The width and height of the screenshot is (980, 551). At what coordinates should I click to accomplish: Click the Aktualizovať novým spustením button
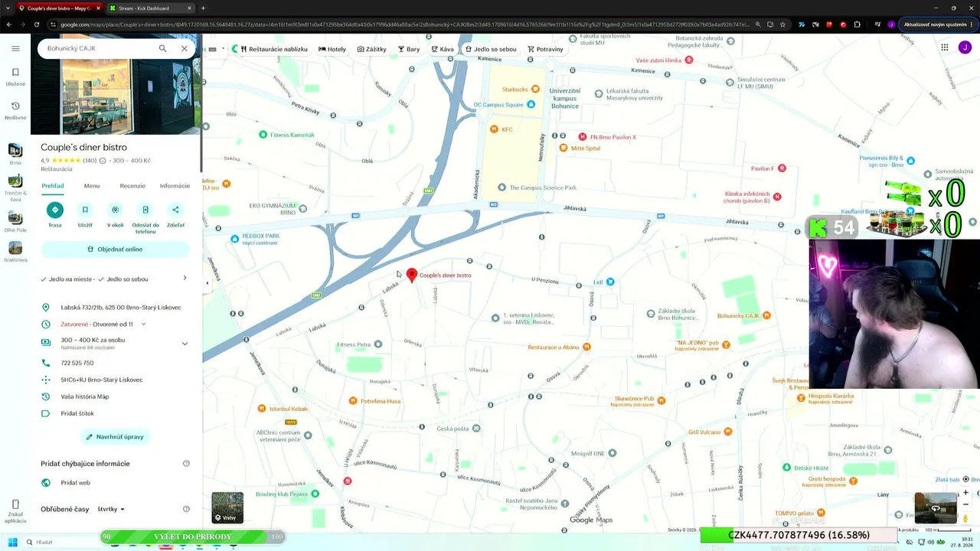[x=939, y=24]
